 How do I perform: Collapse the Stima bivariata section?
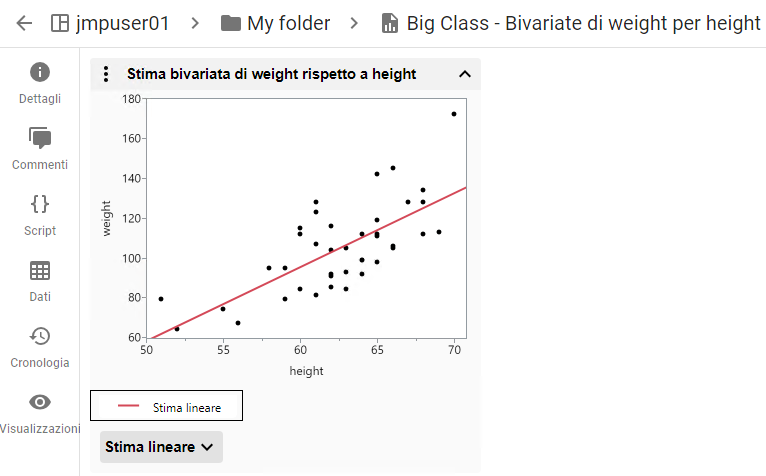click(x=464, y=74)
